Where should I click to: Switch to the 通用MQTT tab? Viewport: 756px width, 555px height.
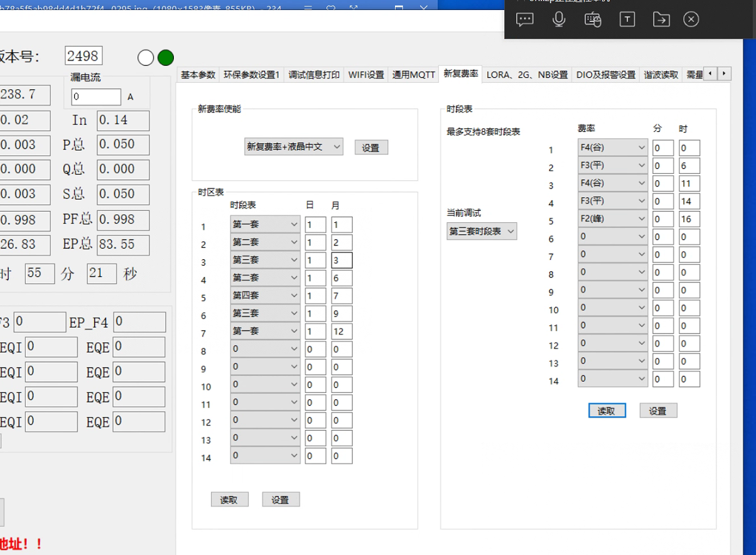pyautogui.click(x=413, y=75)
